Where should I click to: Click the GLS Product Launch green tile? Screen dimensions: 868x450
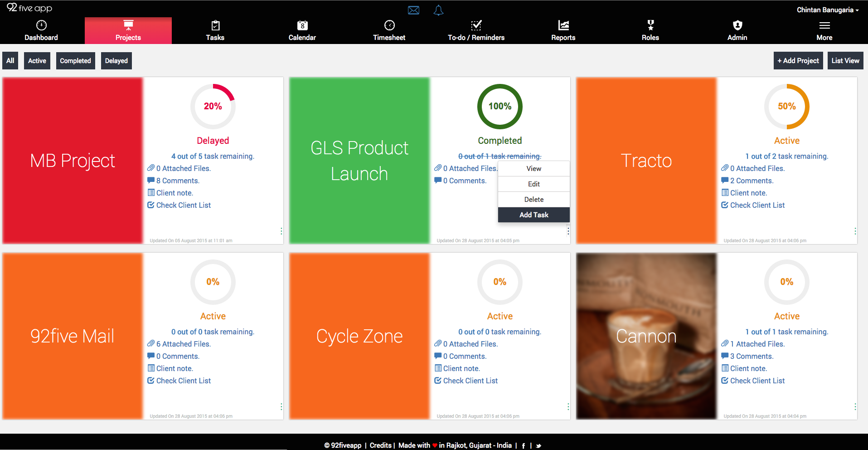(x=359, y=161)
